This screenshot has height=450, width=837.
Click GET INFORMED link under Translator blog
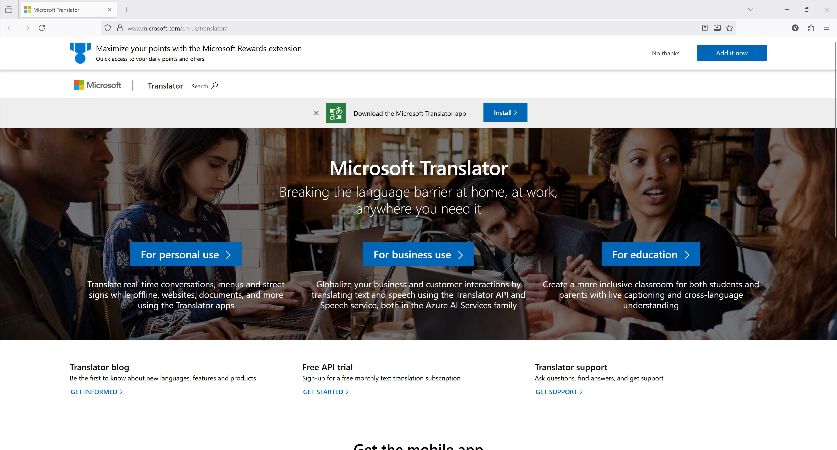(x=97, y=392)
